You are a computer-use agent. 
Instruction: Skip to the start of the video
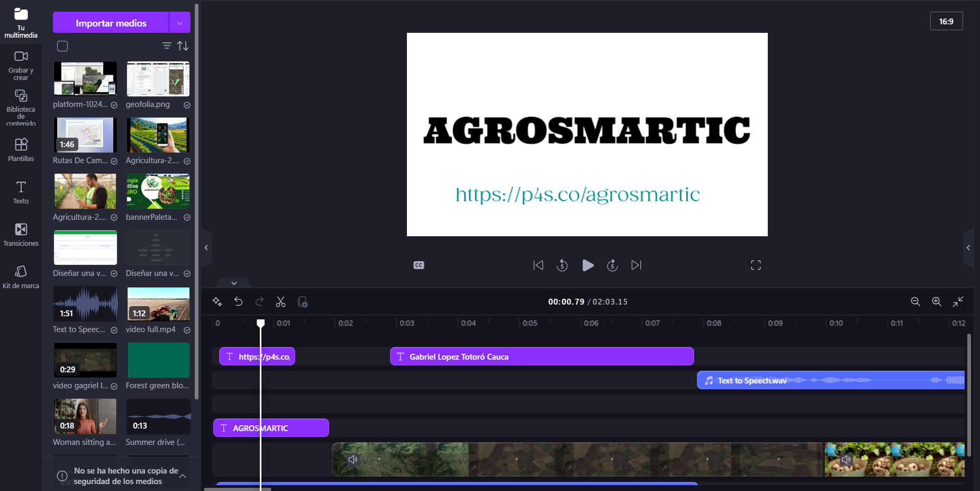538,265
